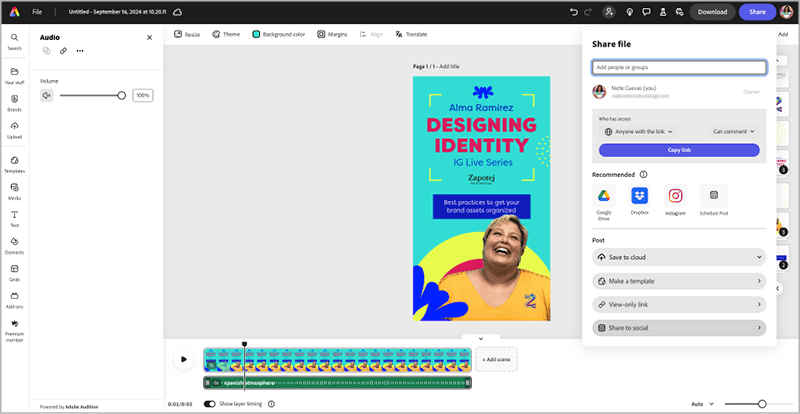Toggle the Show layer timing switch
The image size is (800, 414).
(210, 404)
